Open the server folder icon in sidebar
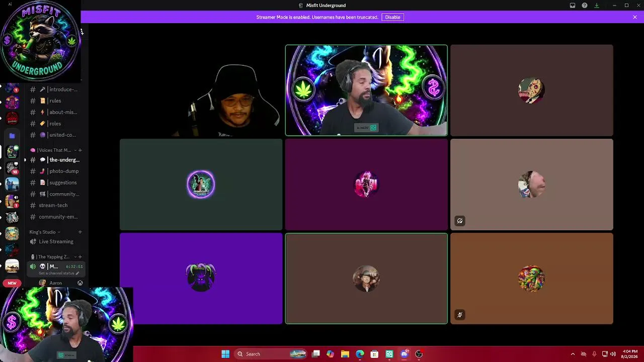 12,135
